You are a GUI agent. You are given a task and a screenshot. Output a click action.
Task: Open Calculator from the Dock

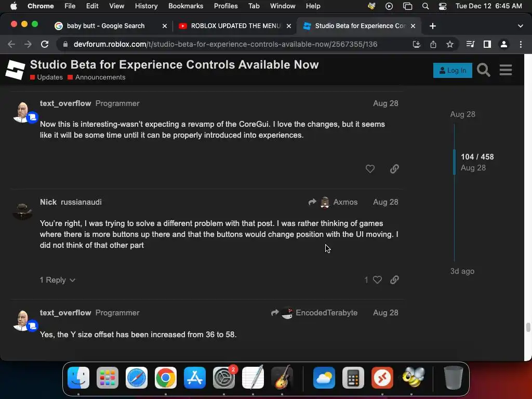(353, 378)
